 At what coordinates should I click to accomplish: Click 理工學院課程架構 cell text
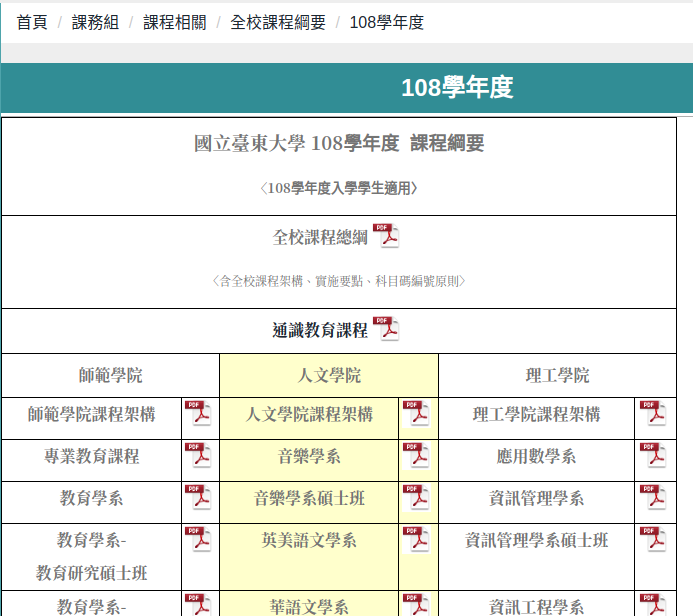537,414
